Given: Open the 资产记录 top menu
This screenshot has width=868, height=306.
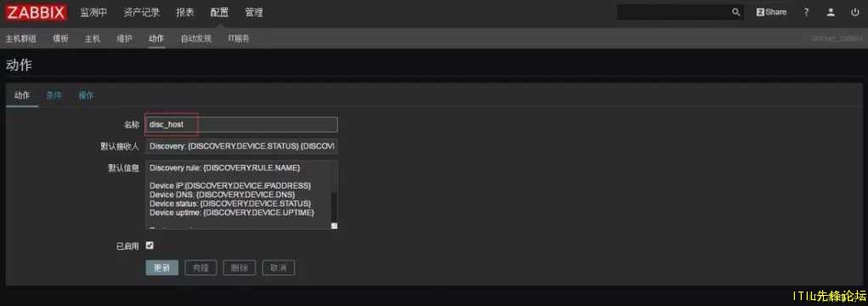Looking at the screenshot, I should [x=142, y=13].
